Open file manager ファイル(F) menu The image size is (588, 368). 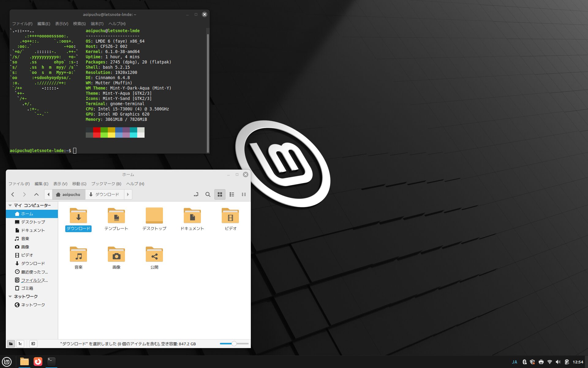point(19,184)
